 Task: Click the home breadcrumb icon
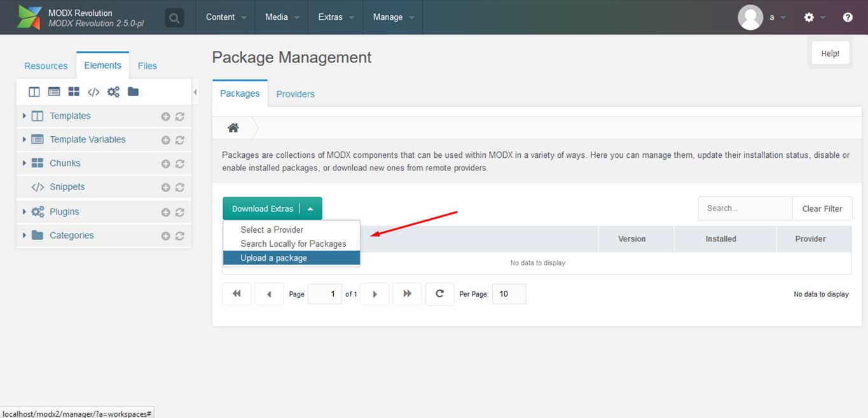coord(233,128)
